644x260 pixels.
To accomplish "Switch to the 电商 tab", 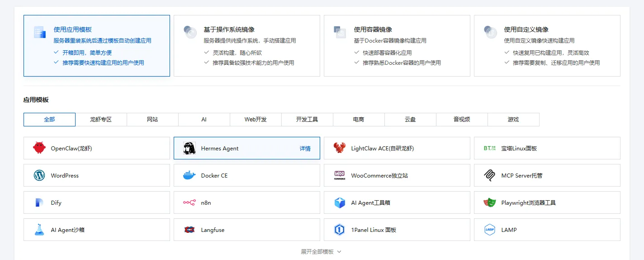I will (x=359, y=120).
